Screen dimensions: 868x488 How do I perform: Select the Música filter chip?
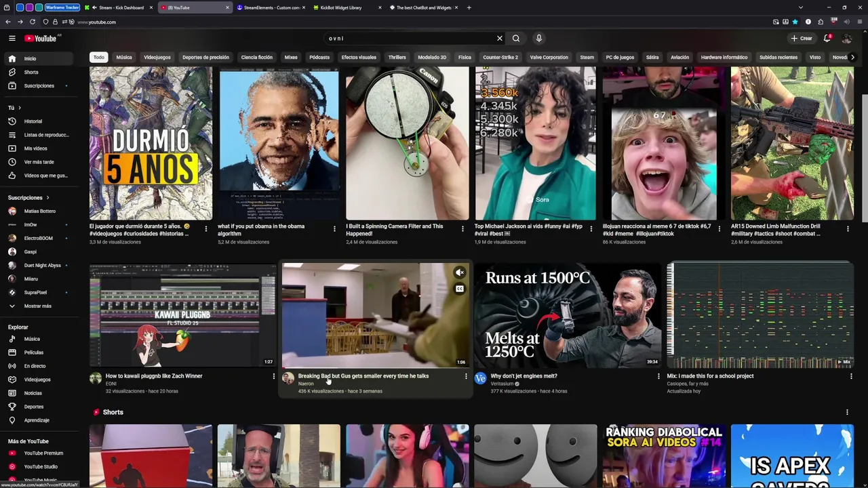(x=124, y=58)
